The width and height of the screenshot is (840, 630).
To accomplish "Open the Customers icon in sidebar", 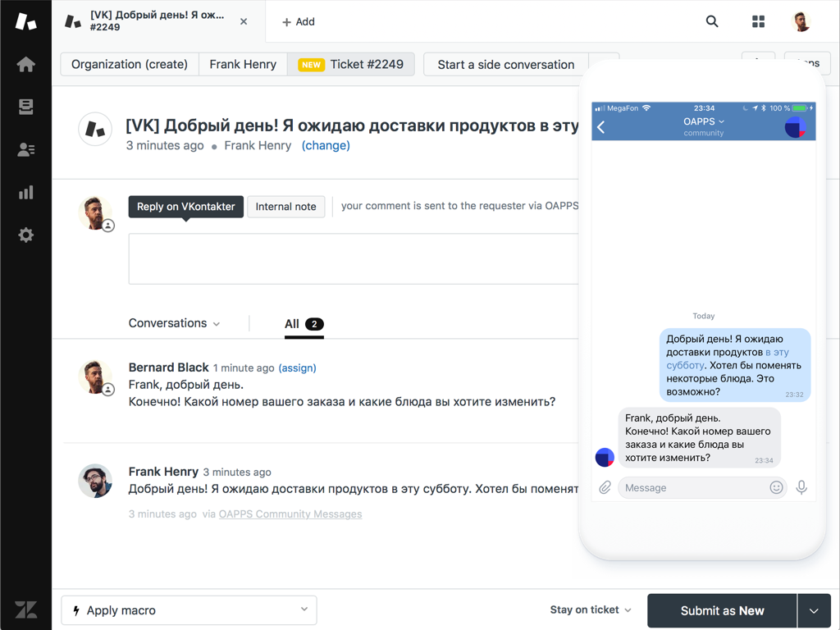I will pos(25,149).
